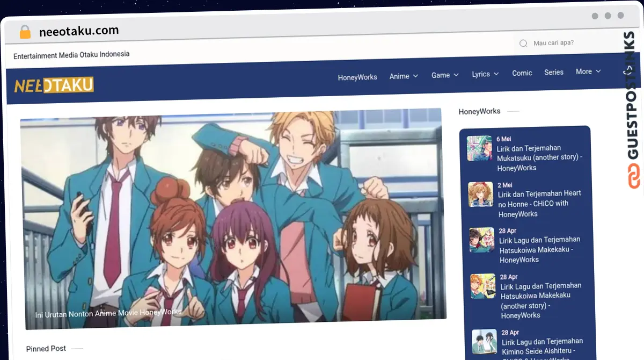Image resolution: width=644 pixels, height=360 pixels.
Task: Open the Heart no Honne post thumbnail
Action: click(x=480, y=194)
